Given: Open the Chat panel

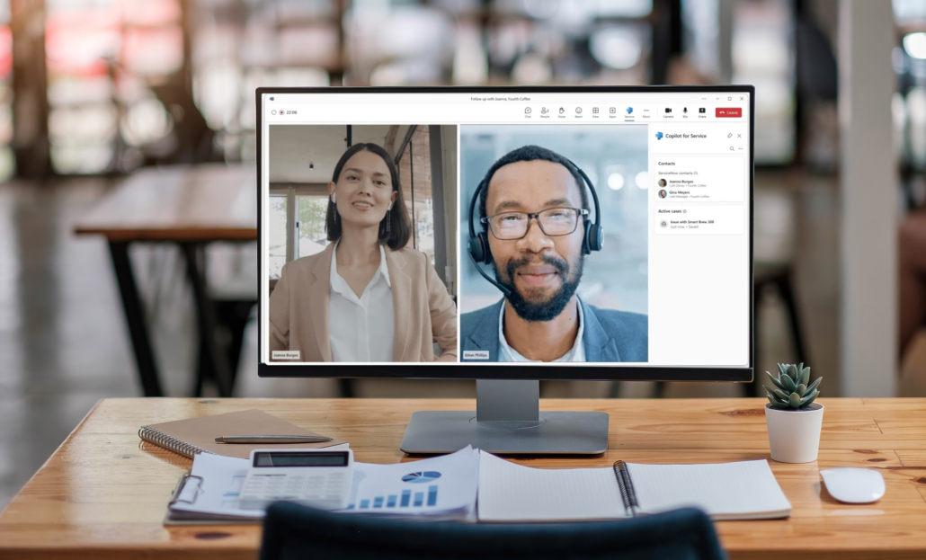Looking at the screenshot, I should [x=528, y=110].
